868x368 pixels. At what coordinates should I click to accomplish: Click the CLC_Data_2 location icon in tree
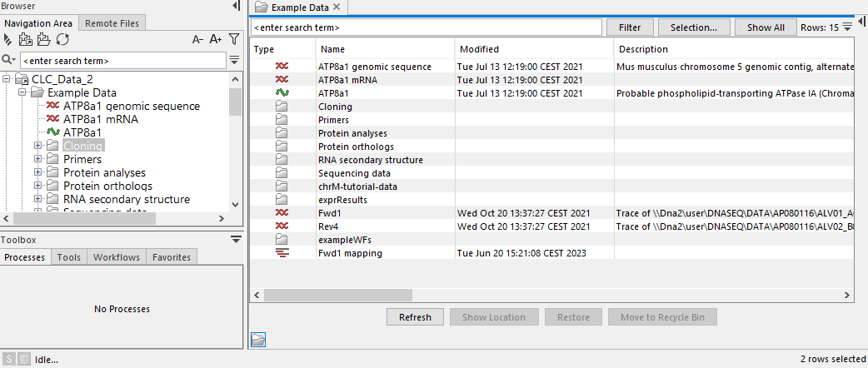tap(22, 79)
